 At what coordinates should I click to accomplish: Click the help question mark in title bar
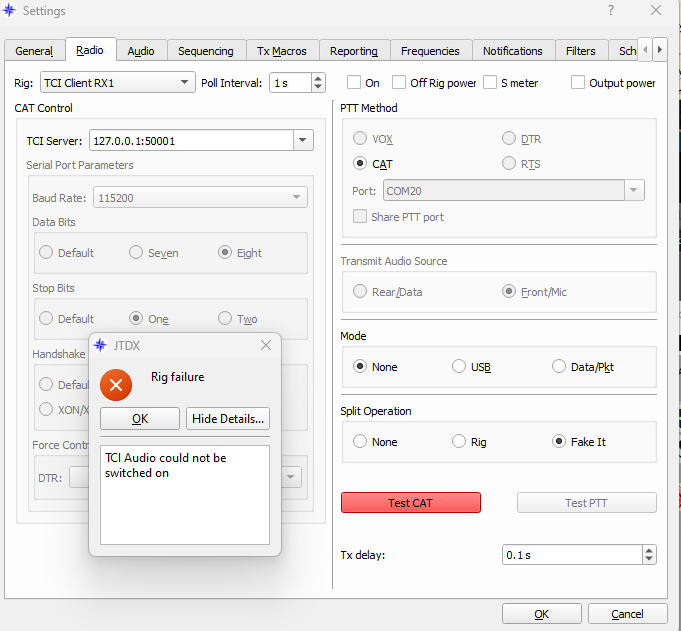tap(611, 10)
